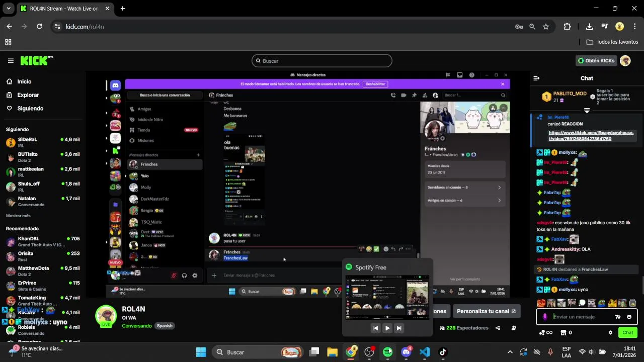Open Chrome downloads icon
The width and height of the screenshot is (644, 362).
590,27
